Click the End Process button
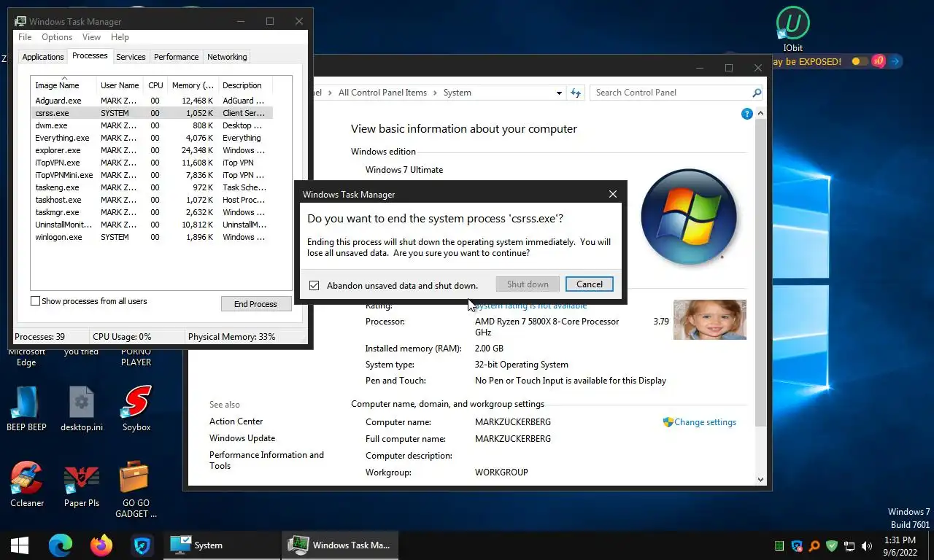Screen dimensions: 934x560 [255, 304]
